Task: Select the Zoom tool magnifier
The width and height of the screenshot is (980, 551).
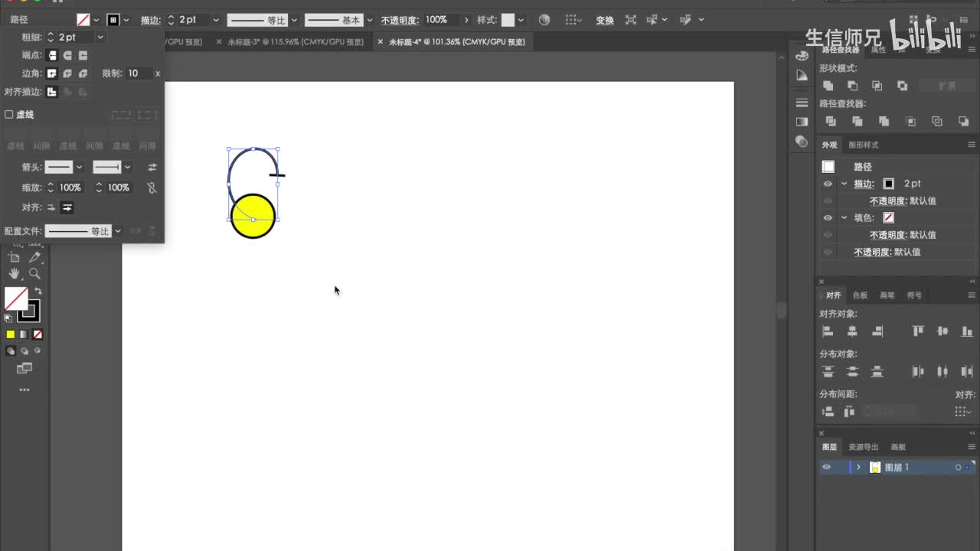Action: (34, 274)
